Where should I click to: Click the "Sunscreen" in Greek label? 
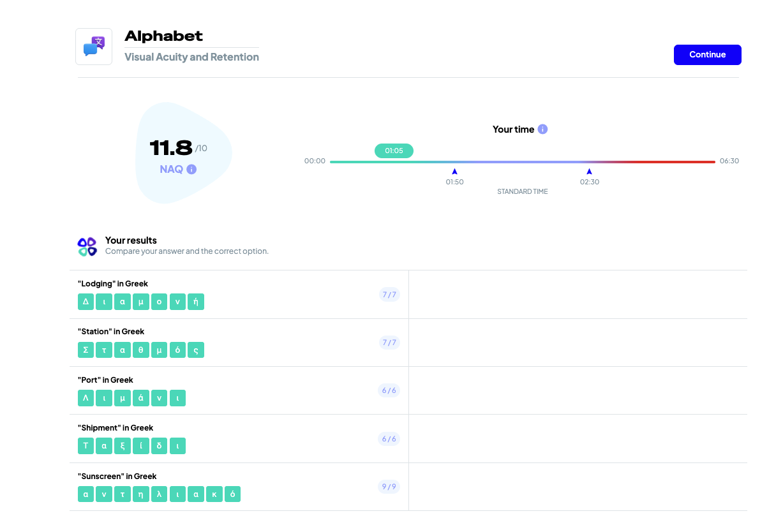117,477
